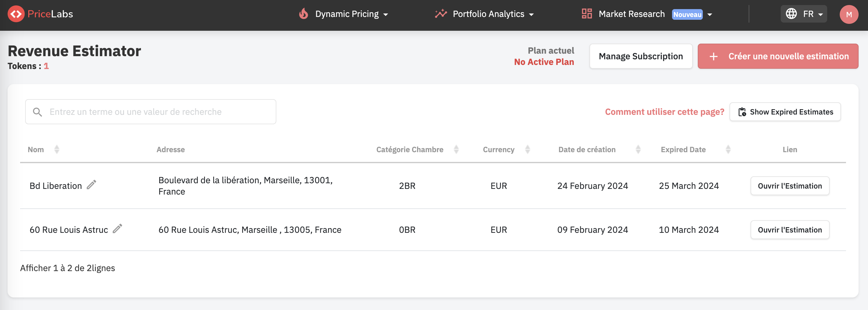Image resolution: width=868 pixels, height=310 pixels.
Task: Open the Dynamic Pricing menu
Action: pos(343,14)
